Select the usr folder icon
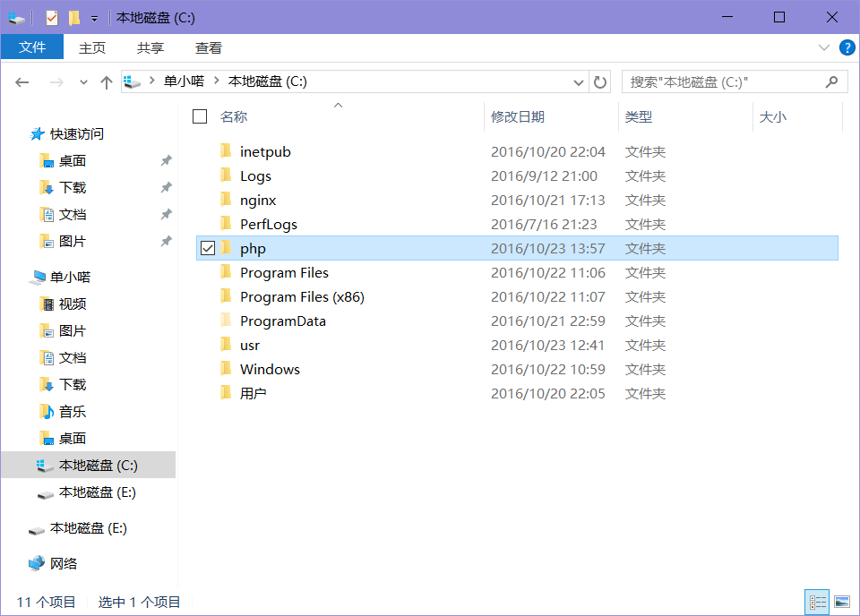 click(226, 344)
